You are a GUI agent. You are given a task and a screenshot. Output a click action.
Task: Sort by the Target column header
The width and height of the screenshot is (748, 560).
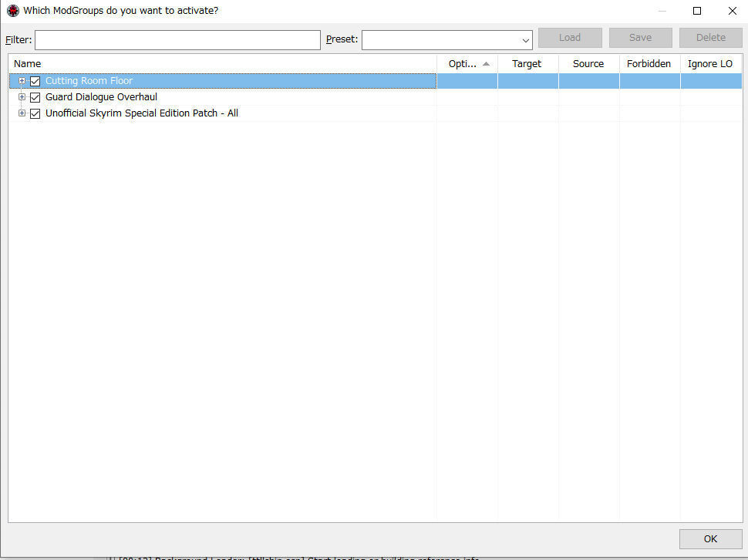(x=527, y=64)
